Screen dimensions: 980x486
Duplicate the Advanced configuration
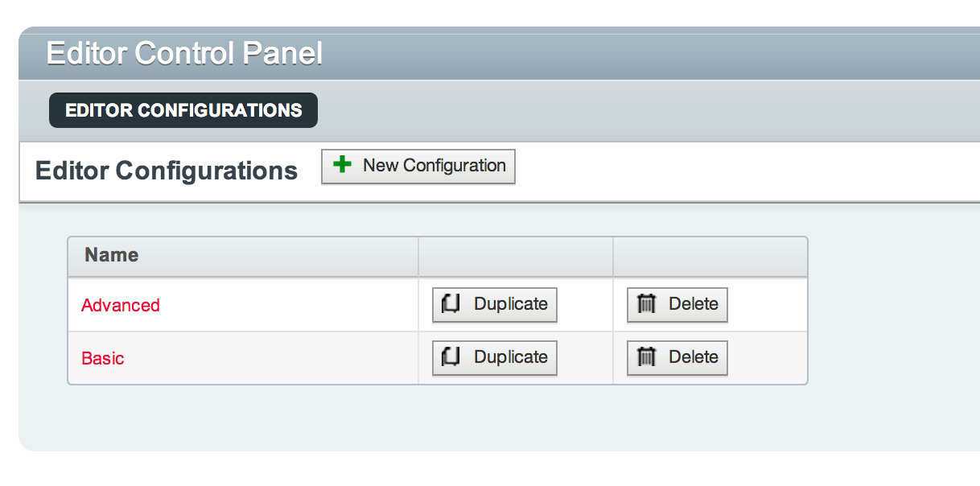click(x=495, y=305)
